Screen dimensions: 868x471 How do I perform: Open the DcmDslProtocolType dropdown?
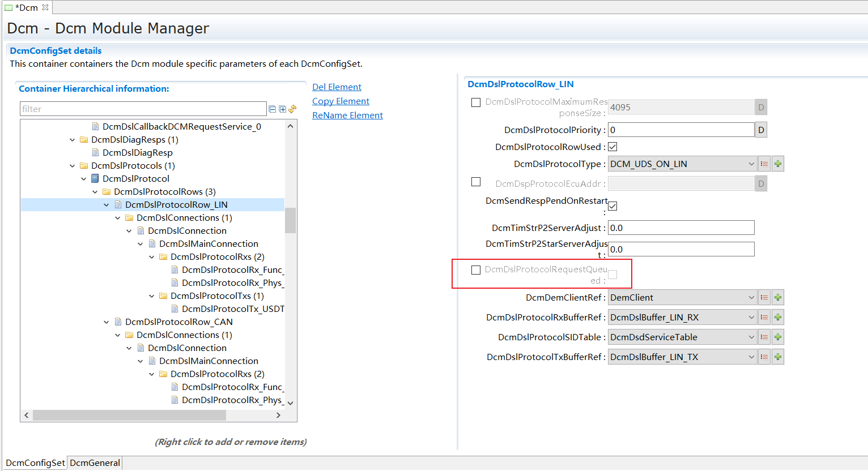[x=751, y=164]
